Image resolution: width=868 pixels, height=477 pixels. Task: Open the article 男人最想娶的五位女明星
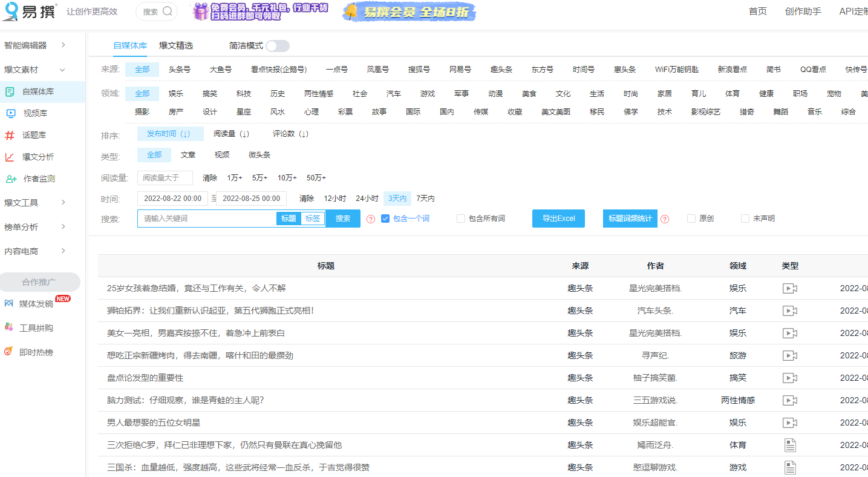click(x=154, y=423)
